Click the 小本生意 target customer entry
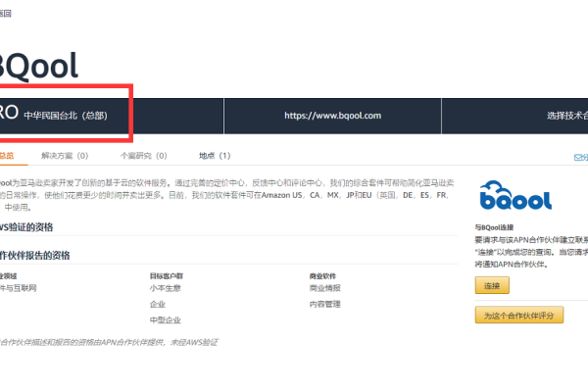This screenshot has width=588, height=392. [166, 288]
